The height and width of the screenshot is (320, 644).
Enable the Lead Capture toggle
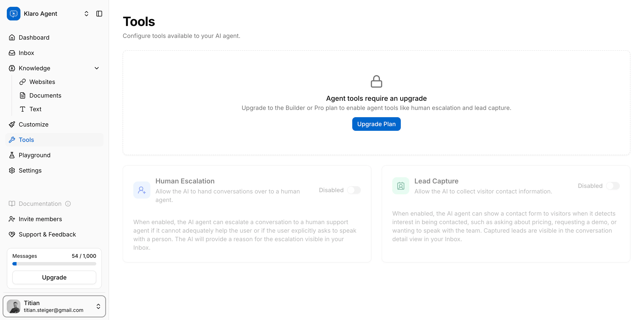coord(613,186)
